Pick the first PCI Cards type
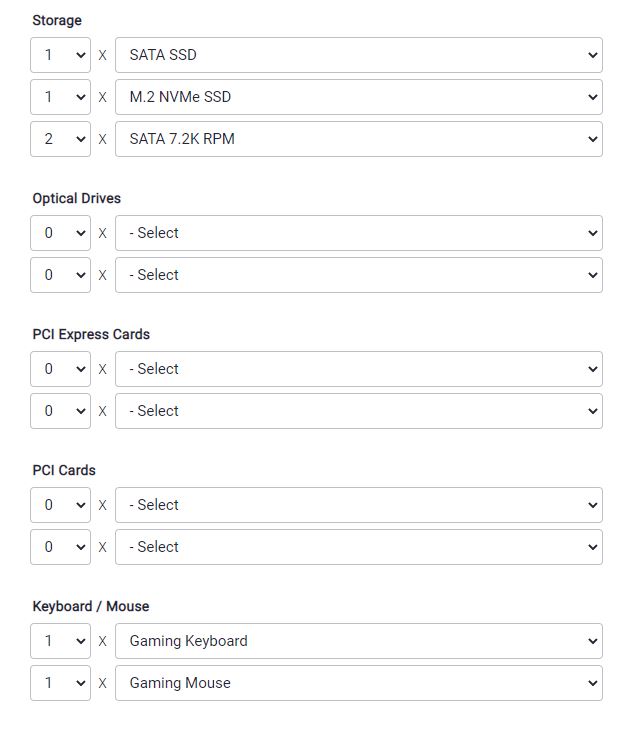The image size is (634, 729). click(358, 505)
